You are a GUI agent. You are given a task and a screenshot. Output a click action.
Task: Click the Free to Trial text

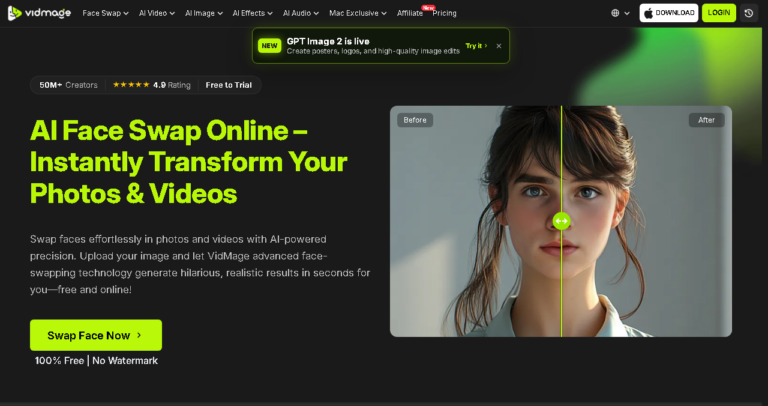229,85
